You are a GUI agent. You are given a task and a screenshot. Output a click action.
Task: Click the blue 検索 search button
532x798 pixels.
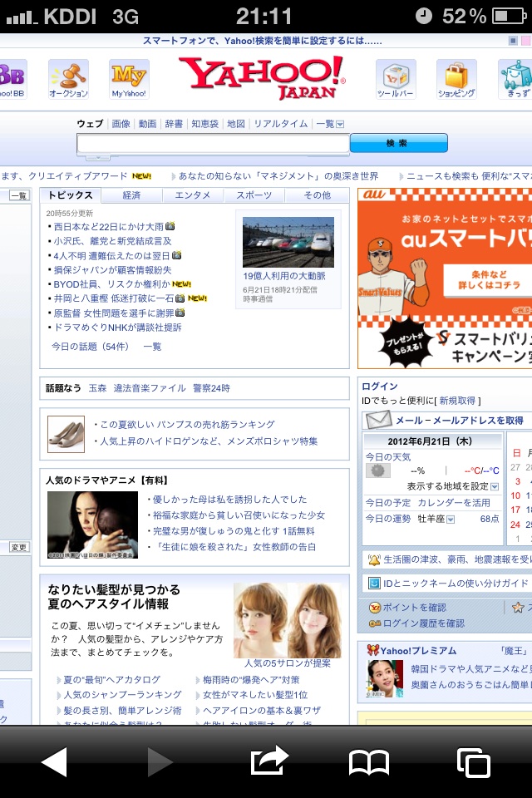point(399,143)
